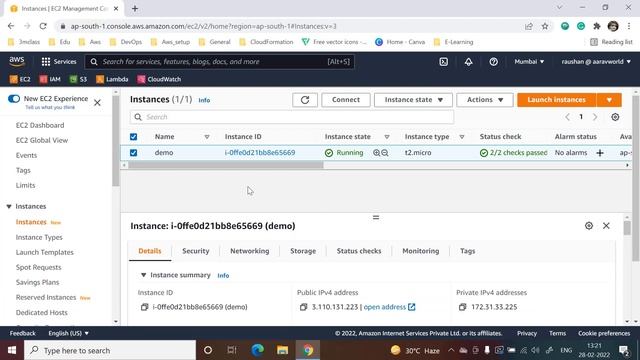Click the horizontal table scrollbar
This screenshot has width=640, height=360.
[225, 165]
